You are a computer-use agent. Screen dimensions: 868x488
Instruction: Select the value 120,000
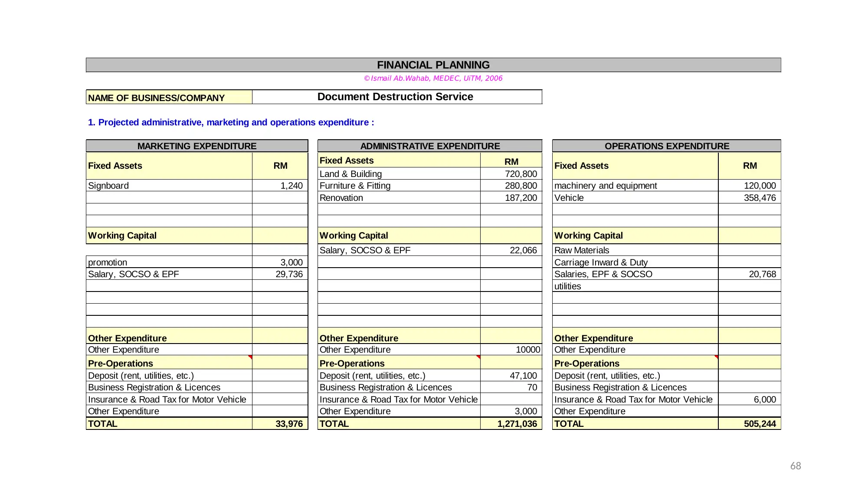[760, 186]
